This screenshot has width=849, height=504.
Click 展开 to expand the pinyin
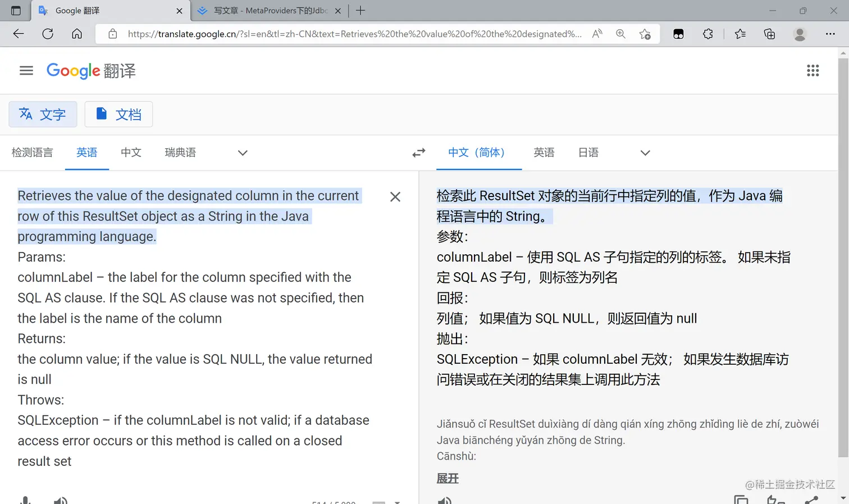448,478
